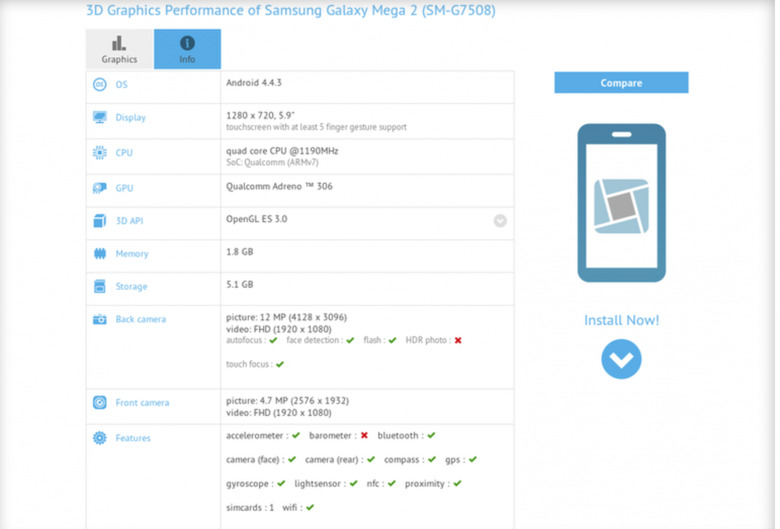The image size is (780, 529).
Task: Click the green check next to nfc
Action: 392,483
